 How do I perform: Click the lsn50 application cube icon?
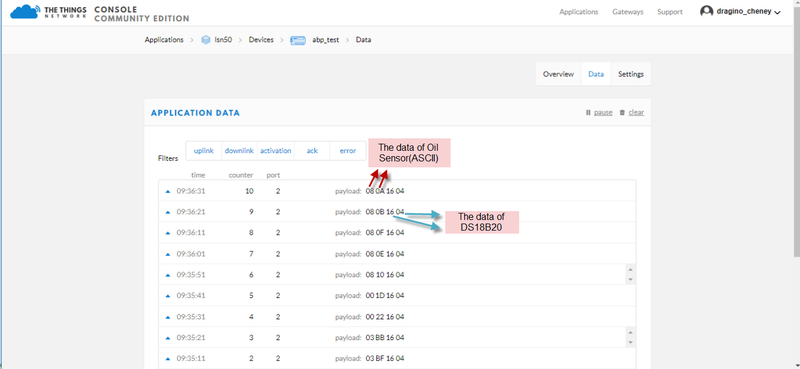[206, 39]
